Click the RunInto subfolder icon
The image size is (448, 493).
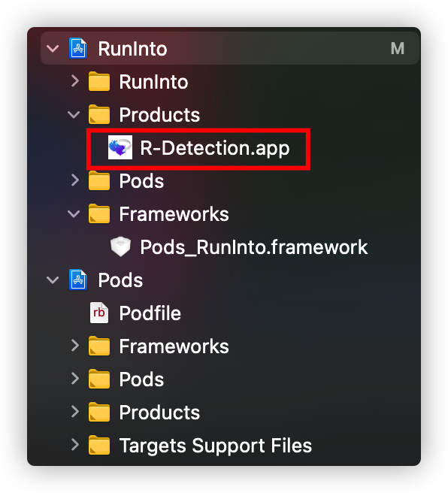[99, 81]
